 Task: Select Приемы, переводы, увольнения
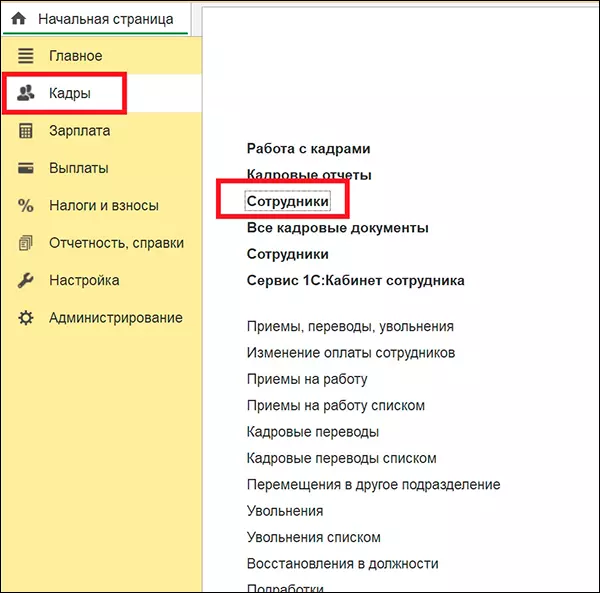[x=349, y=326]
